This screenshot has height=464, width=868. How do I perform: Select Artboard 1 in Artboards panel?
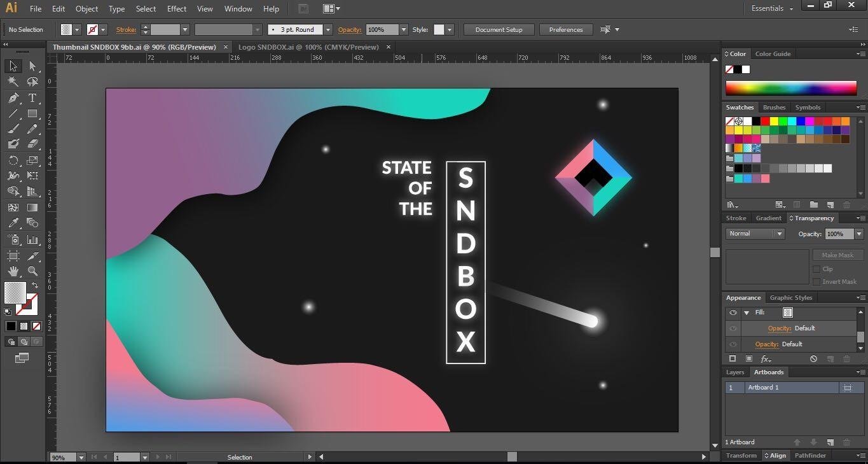pyautogui.click(x=782, y=387)
